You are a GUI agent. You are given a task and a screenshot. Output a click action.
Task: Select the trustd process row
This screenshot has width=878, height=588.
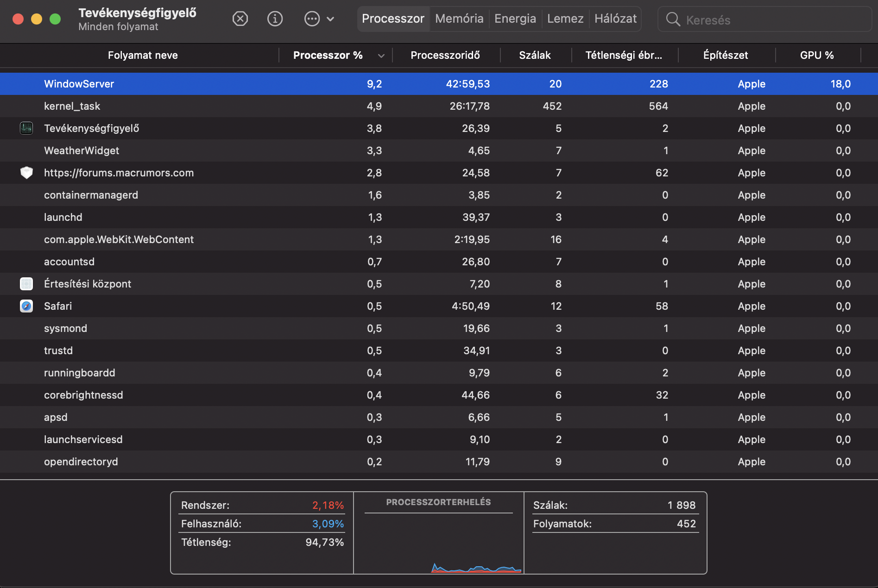pos(439,350)
